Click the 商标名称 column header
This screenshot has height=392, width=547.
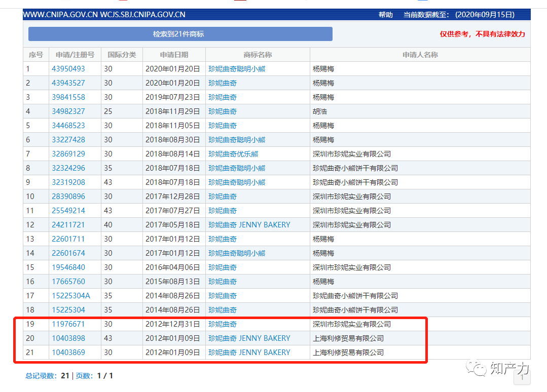point(258,55)
